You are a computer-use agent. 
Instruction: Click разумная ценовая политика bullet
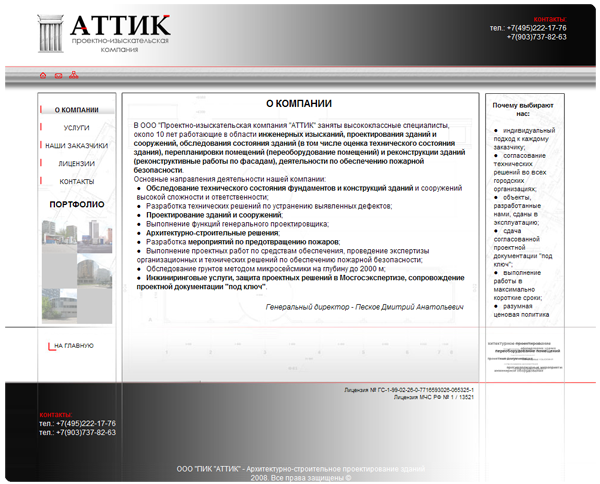click(521, 310)
